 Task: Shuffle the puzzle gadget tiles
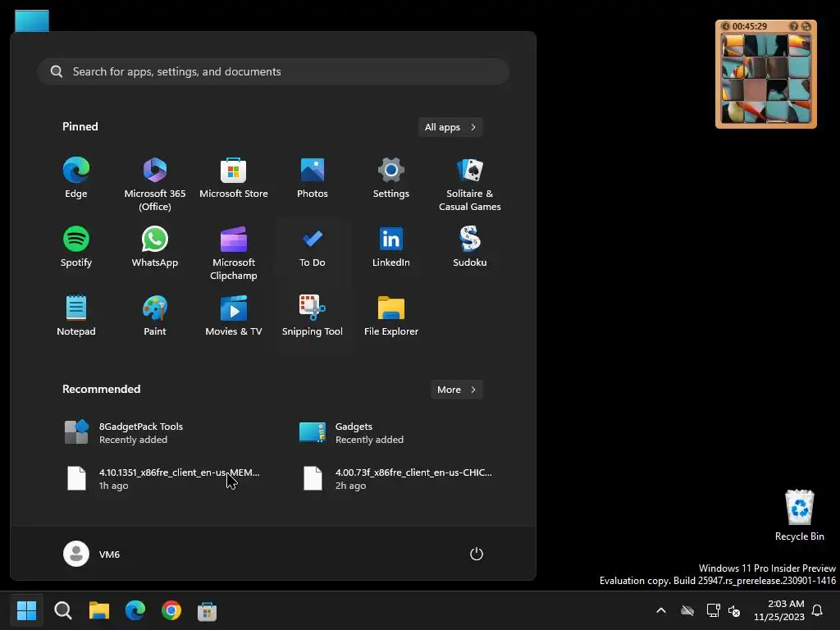pyautogui.click(x=806, y=26)
